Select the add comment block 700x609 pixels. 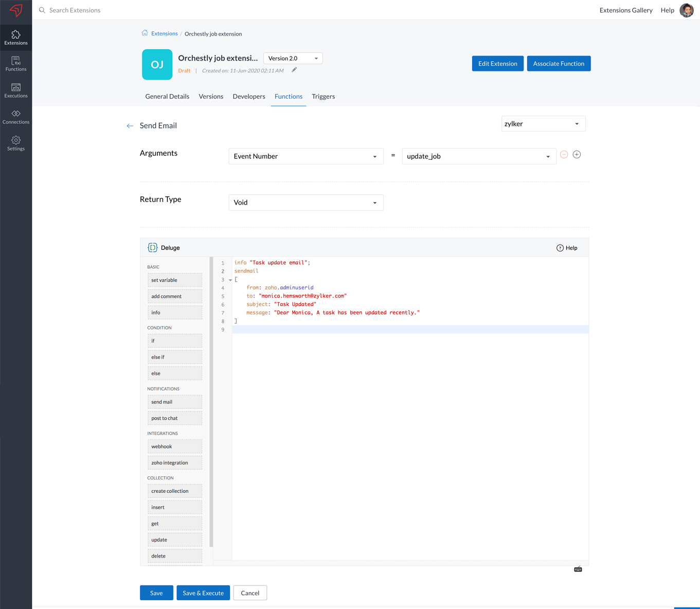(175, 297)
